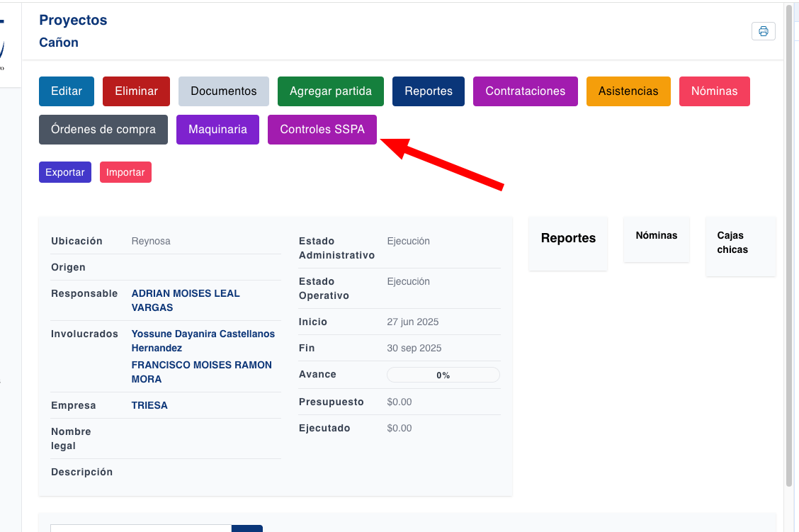Screen dimensions: 799x532
Task: Click the Editar button
Action: point(66,91)
